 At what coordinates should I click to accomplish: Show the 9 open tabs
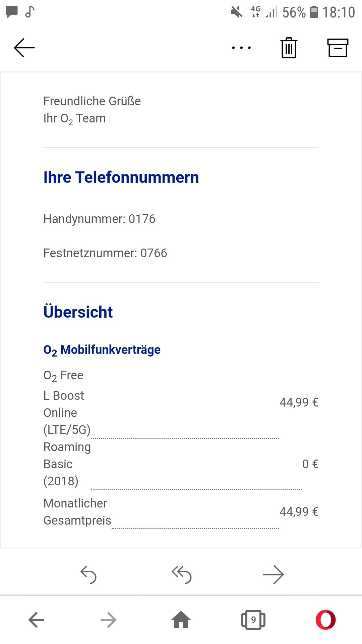click(253, 620)
